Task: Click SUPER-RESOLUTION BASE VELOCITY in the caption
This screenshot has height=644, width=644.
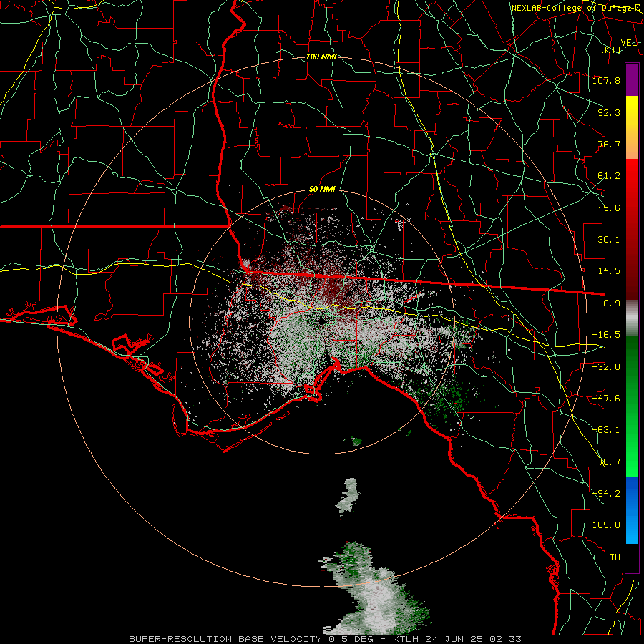Action: (225, 639)
